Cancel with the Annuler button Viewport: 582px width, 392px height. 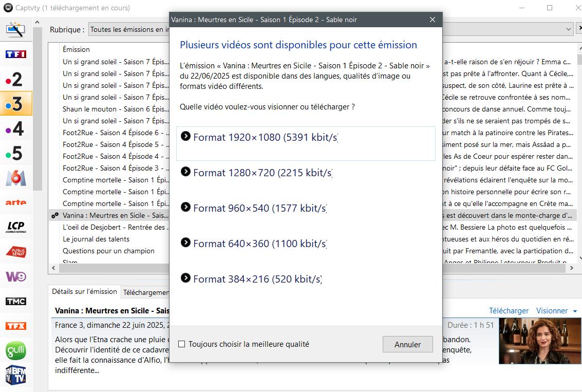click(407, 344)
